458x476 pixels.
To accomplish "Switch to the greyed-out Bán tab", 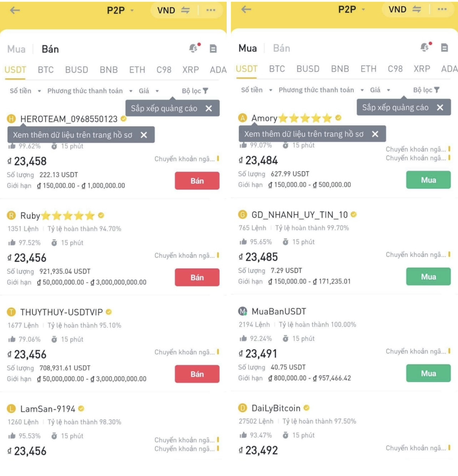I will pos(282,48).
